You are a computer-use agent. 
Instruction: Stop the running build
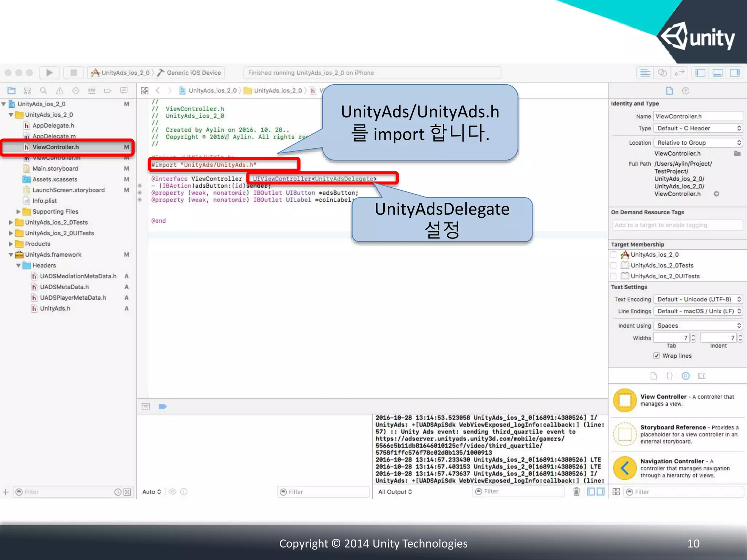point(74,73)
